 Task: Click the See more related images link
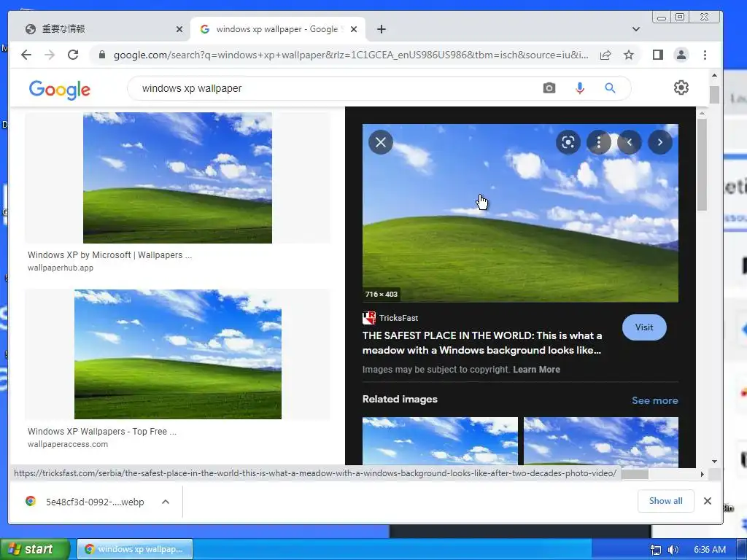(654, 400)
